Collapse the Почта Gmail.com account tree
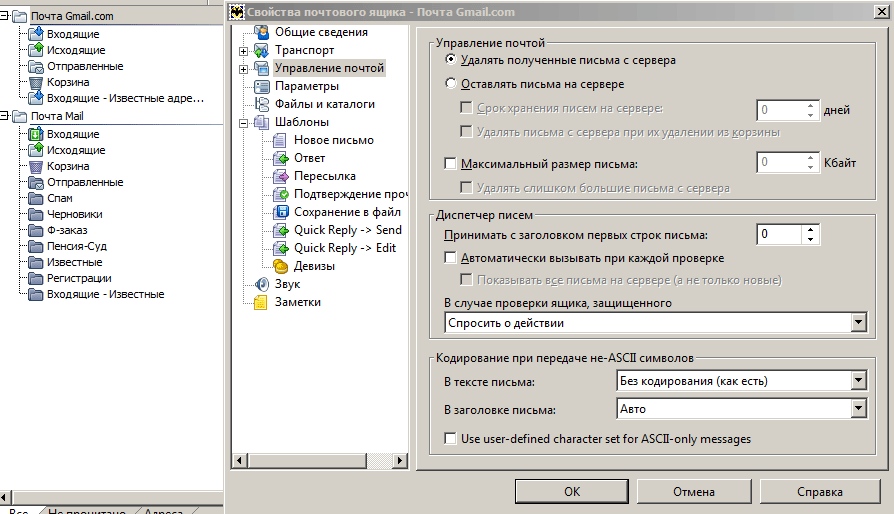The width and height of the screenshot is (894, 514). [x=4, y=16]
